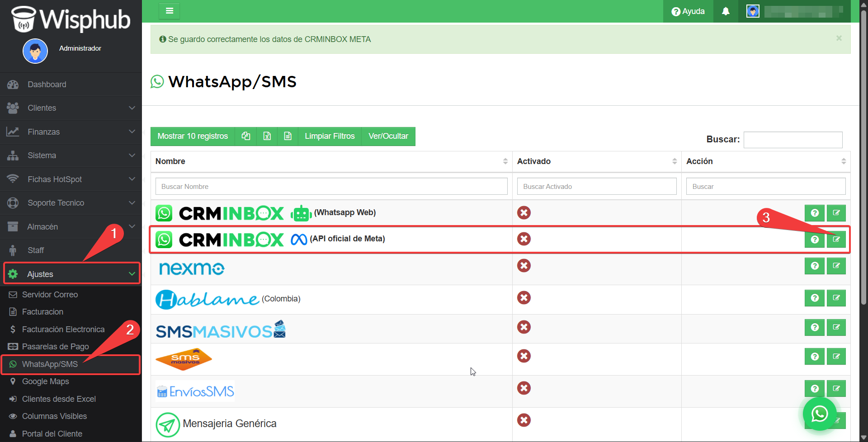Open help for Hablame Colombia row

pos(815,298)
